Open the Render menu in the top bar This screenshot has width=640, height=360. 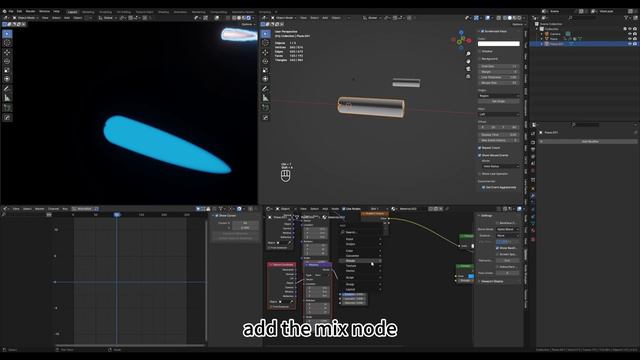coord(30,11)
